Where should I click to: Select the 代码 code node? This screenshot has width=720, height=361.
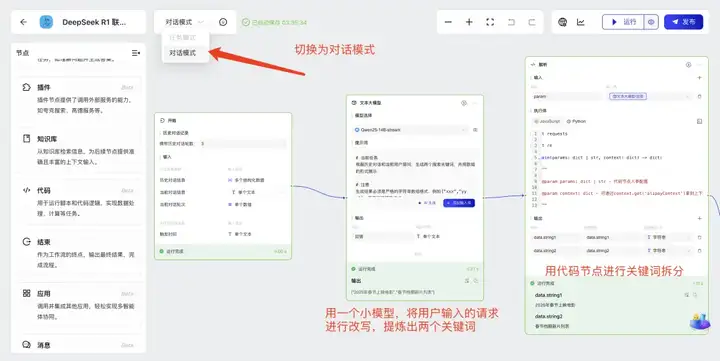[x=79, y=201]
